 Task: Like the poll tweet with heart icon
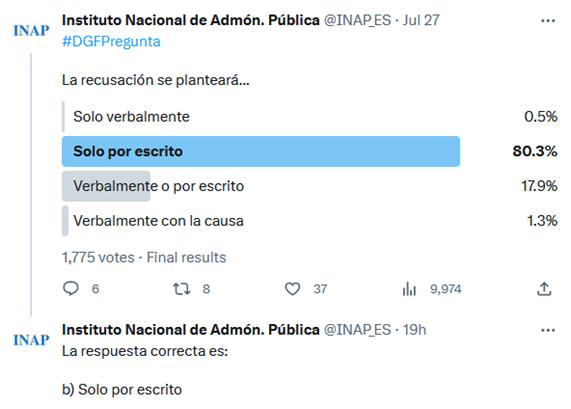point(292,289)
